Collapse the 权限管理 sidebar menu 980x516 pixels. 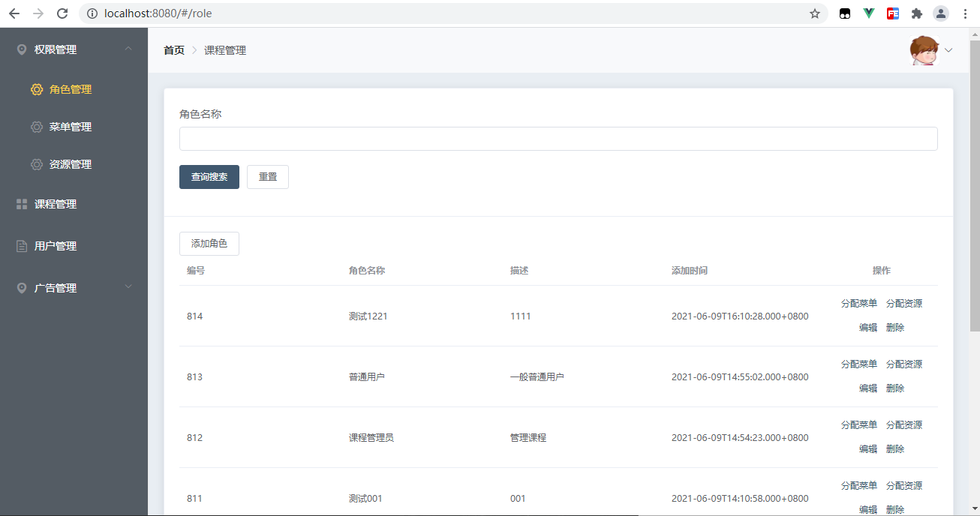click(74, 49)
